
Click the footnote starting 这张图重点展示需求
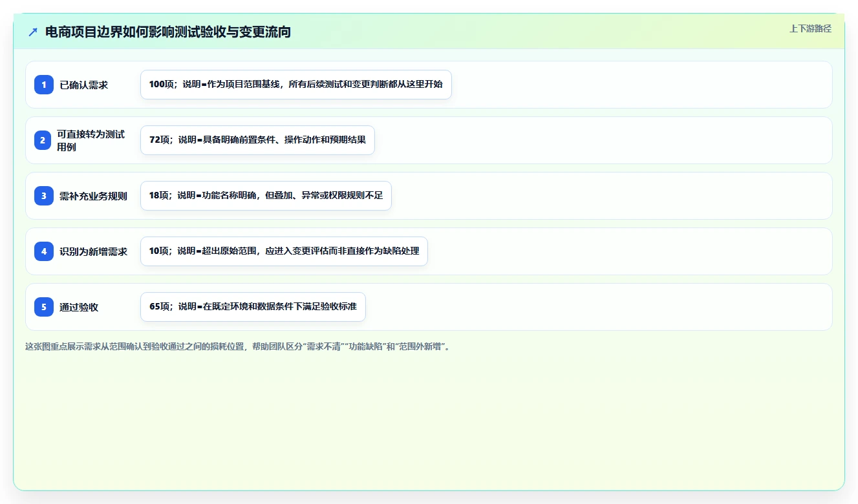point(237,346)
